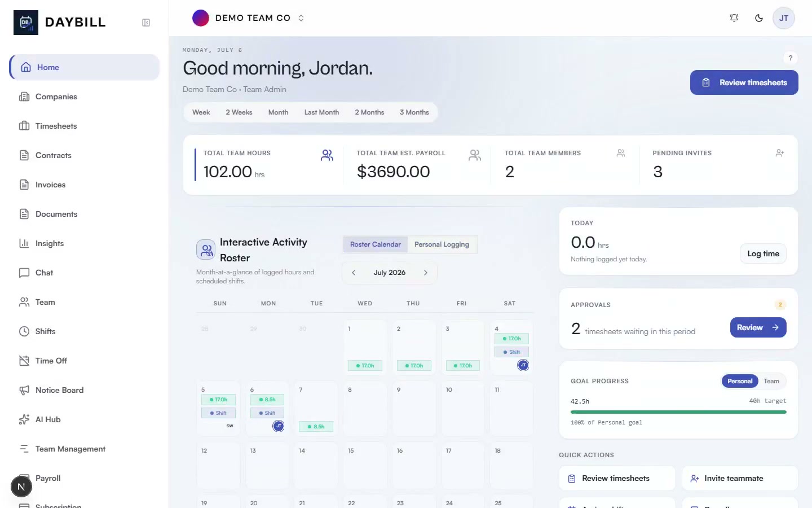The image size is (812, 508).
Task: Click the Pending Invites add-user icon
Action: [780, 153]
